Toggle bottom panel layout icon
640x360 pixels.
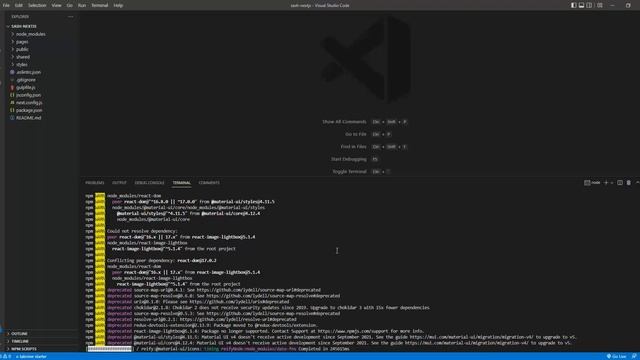click(x=581, y=5)
